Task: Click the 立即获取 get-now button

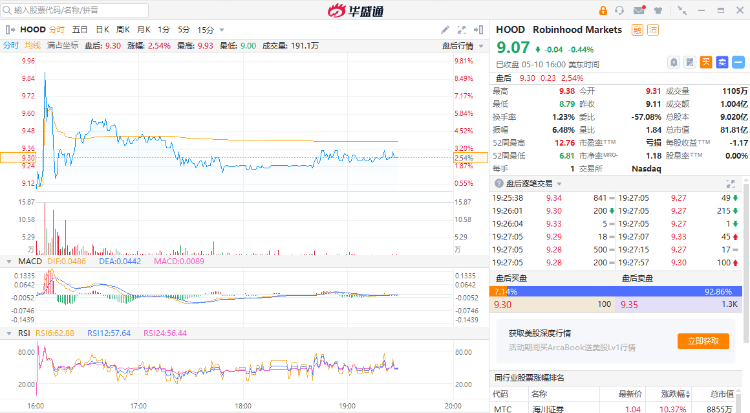Action: [703, 341]
